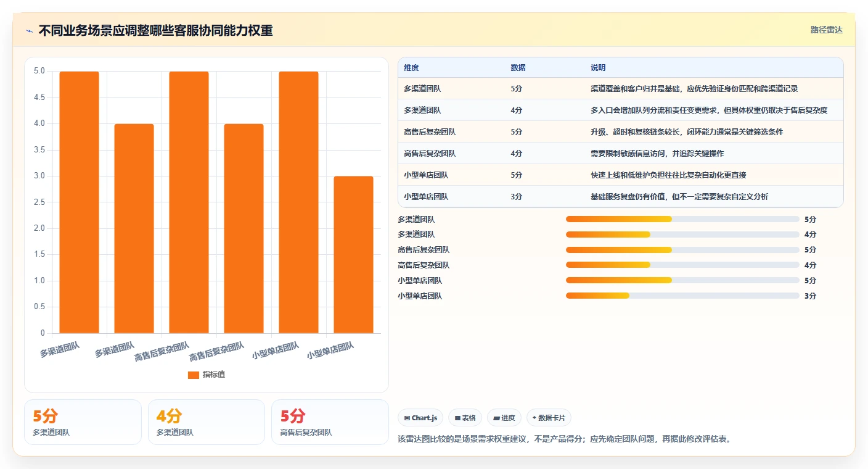Click the 小型单店团队 chart bar reaching 3.0
The height and width of the screenshot is (469, 868).
click(353, 255)
